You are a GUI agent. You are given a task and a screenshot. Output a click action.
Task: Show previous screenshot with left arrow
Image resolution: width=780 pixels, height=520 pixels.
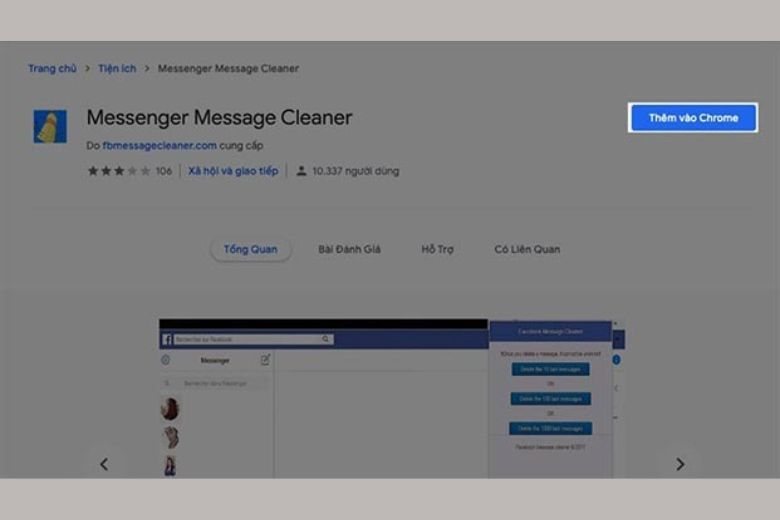point(104,464)
